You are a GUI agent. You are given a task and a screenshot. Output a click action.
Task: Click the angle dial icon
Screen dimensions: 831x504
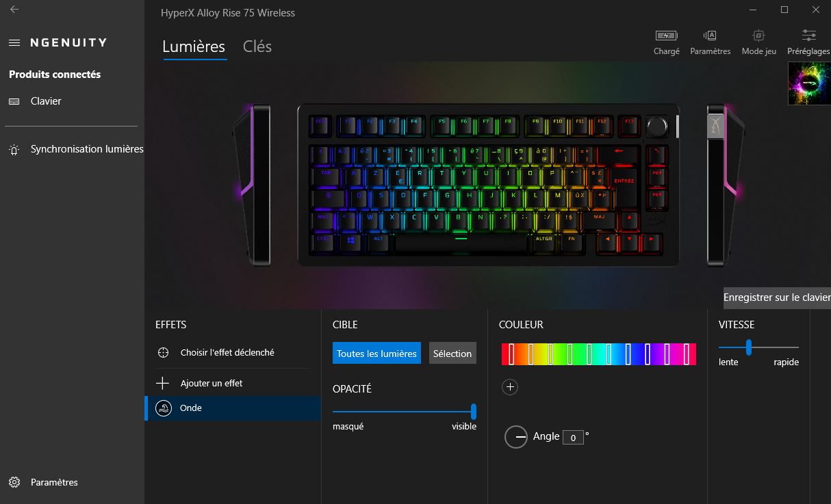pyautogui.click(x=516, y=436)
